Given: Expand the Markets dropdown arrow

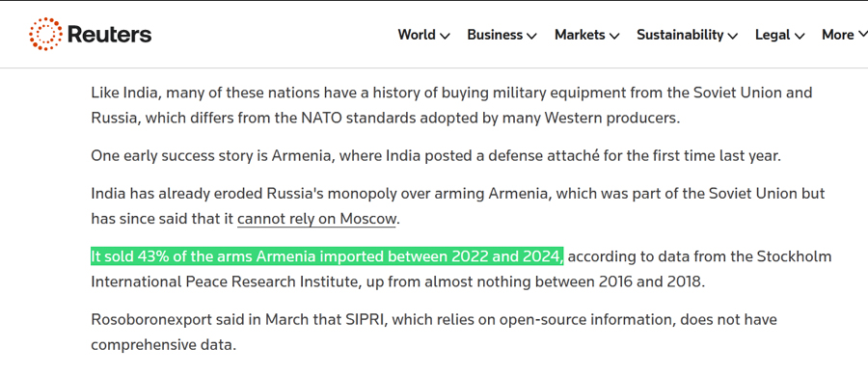Looking at the screenshot, I should 614,36.
